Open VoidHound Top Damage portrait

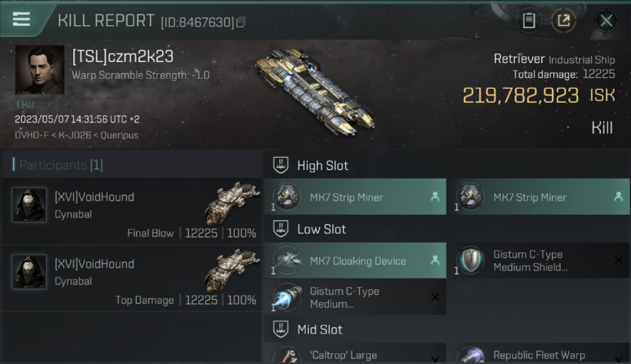coord(29,272)
